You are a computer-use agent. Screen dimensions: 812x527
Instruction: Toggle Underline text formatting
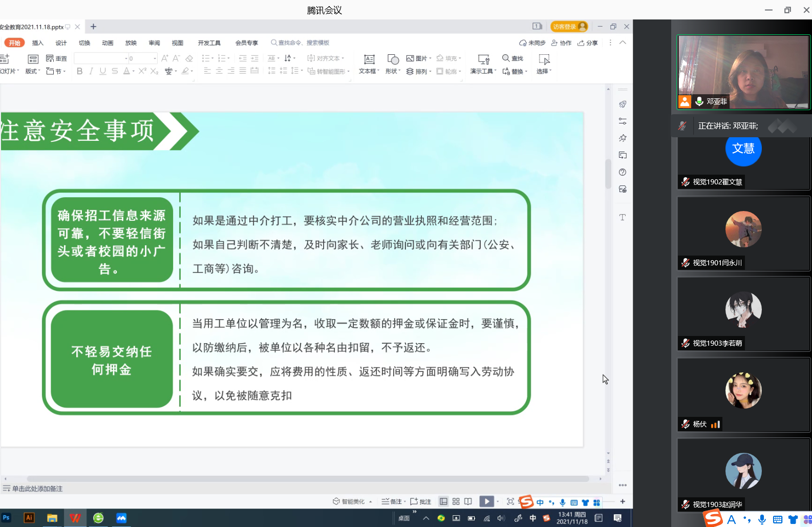103,71
